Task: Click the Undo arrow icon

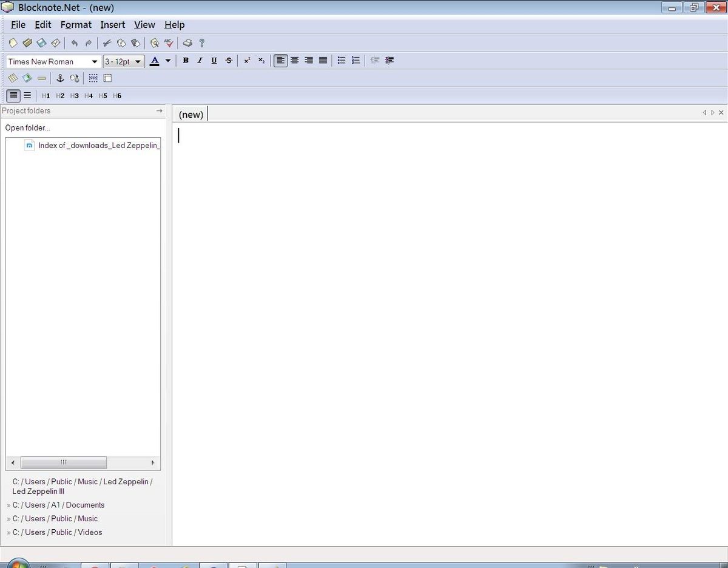Action: [74, 43]
